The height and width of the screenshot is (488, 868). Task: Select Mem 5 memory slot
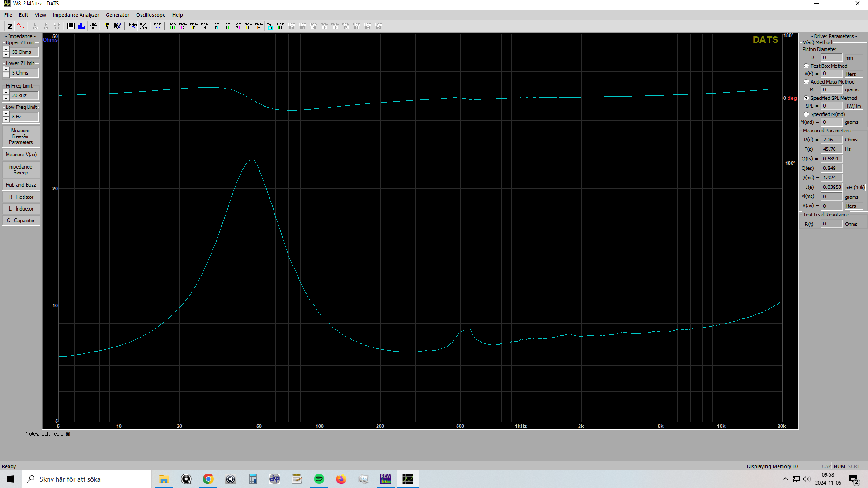[x=216, y=26]
